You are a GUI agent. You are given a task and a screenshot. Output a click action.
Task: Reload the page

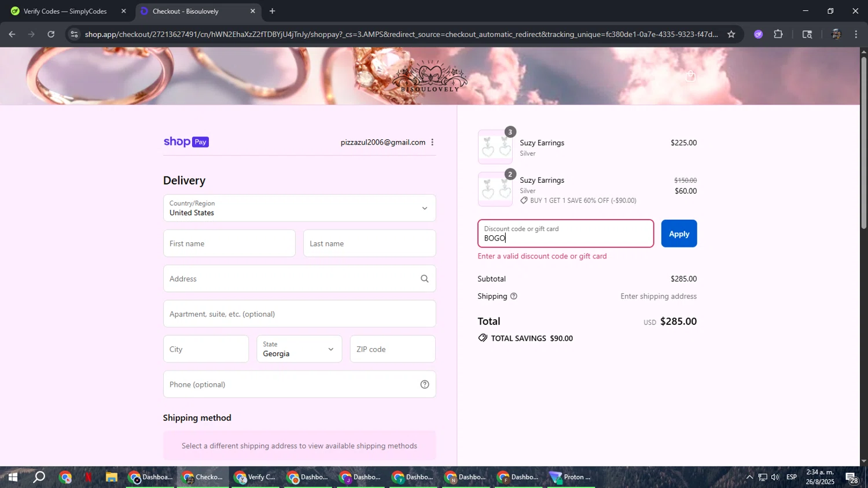(x=51, y=34)
